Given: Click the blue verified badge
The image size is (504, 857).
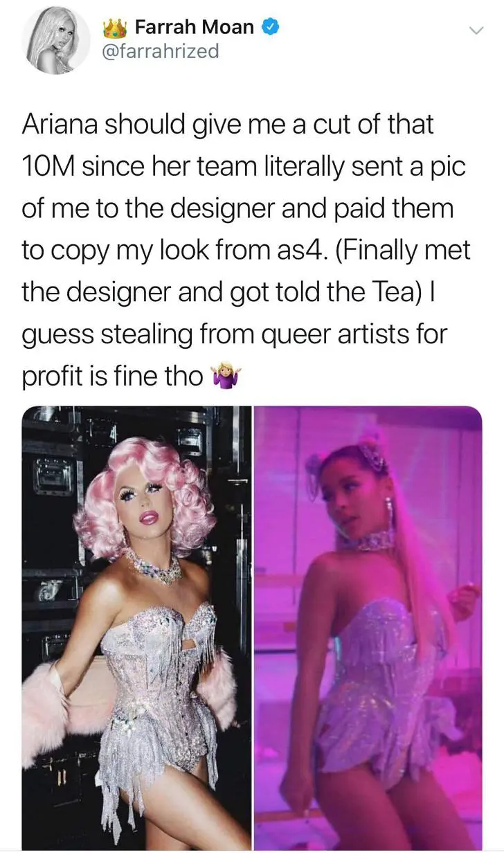Looking at the screenshot, I should [271, 28].
